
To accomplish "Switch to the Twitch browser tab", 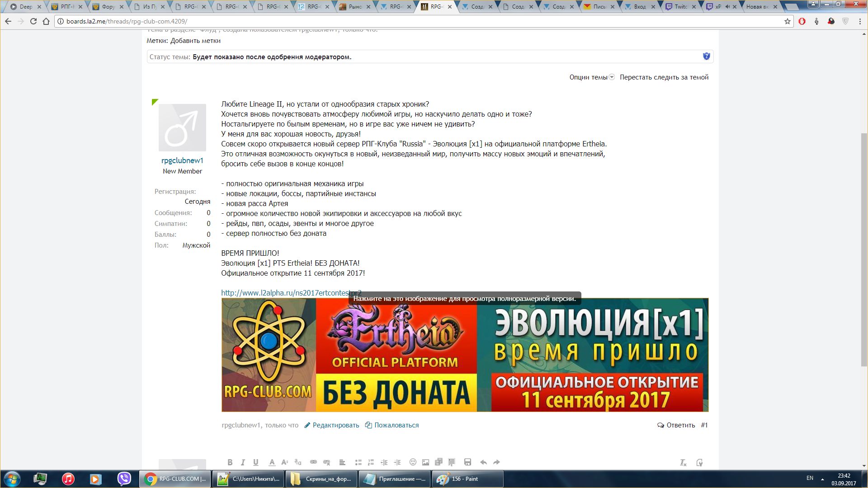I will [x=680, y=7].
